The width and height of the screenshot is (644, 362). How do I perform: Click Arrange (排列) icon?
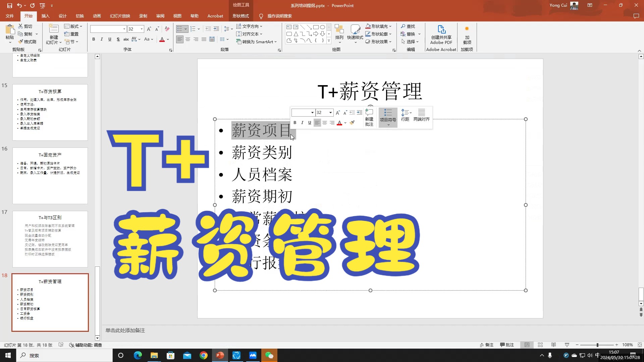(339, 33)
